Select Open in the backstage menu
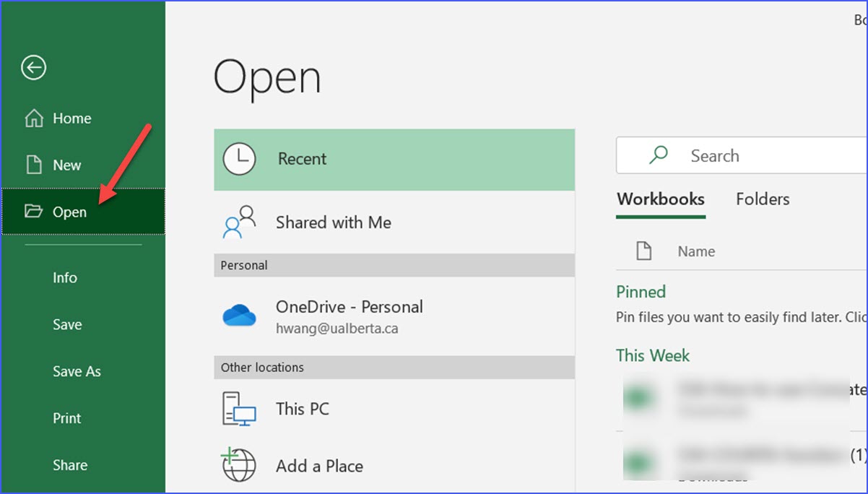Image resolution: width=868 pixels, height=494 pixels. 83,212
